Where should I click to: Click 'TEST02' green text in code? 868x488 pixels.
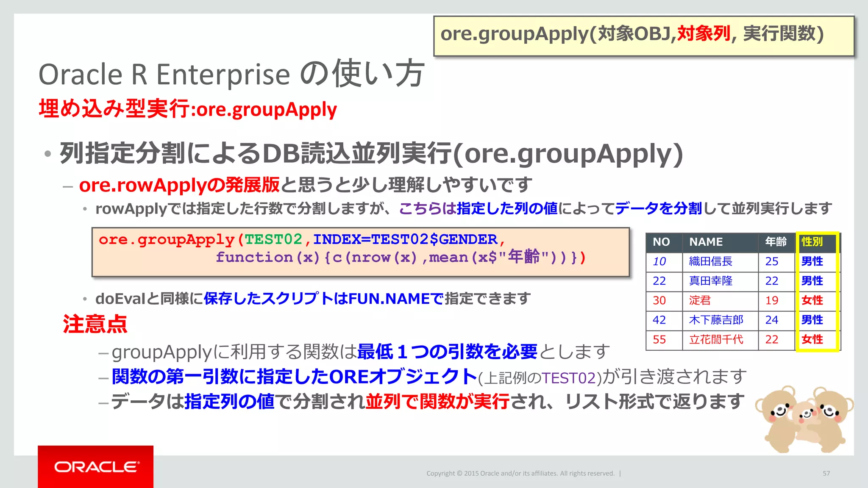[273, 239]
